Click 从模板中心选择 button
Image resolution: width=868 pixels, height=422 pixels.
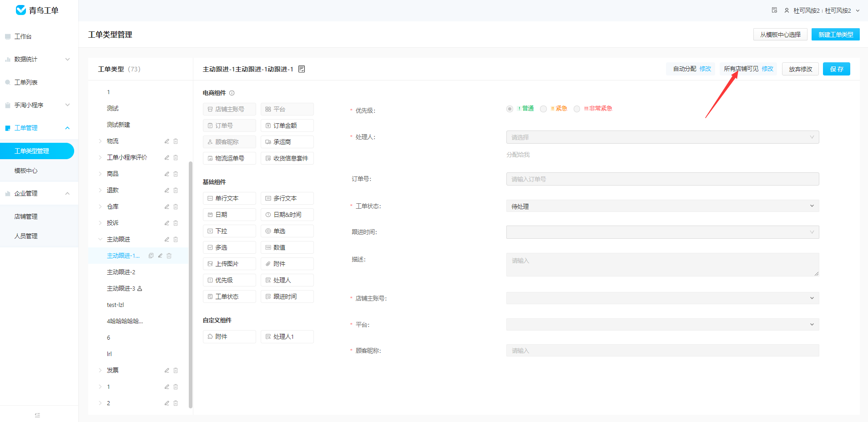[x=780, y=35]
